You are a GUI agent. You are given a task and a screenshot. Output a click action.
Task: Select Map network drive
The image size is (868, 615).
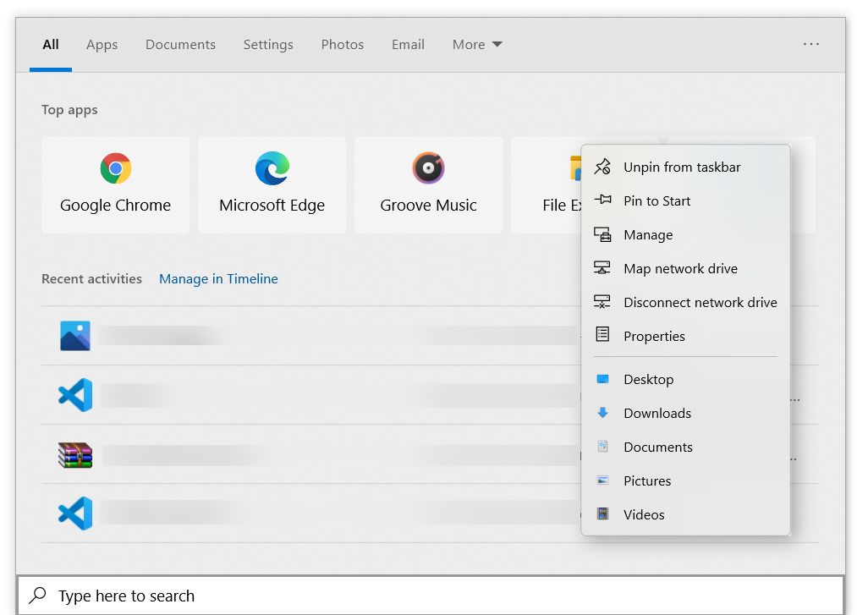685,268
